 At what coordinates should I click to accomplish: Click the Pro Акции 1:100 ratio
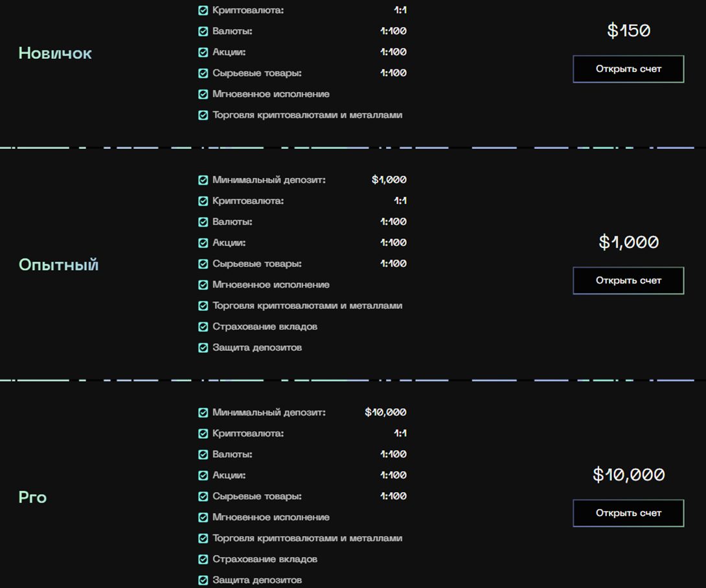click(394, 475)
